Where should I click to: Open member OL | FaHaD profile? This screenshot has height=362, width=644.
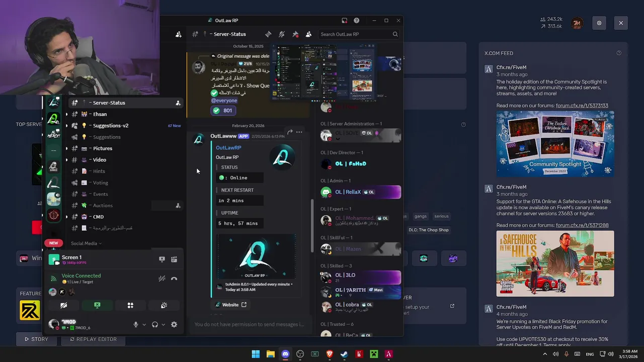coord(360,164)
